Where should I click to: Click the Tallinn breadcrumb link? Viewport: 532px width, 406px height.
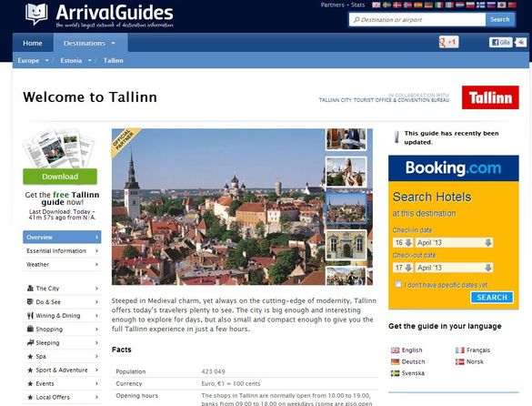click(x=113, y=60)
